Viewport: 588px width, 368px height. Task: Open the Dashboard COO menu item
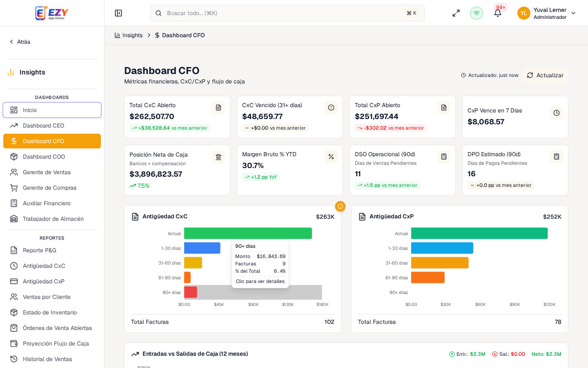tap(52, 157)
